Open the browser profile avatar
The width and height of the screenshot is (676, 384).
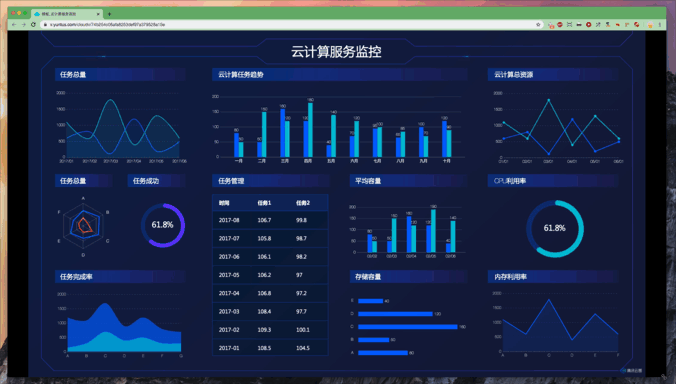click(650, 25)
